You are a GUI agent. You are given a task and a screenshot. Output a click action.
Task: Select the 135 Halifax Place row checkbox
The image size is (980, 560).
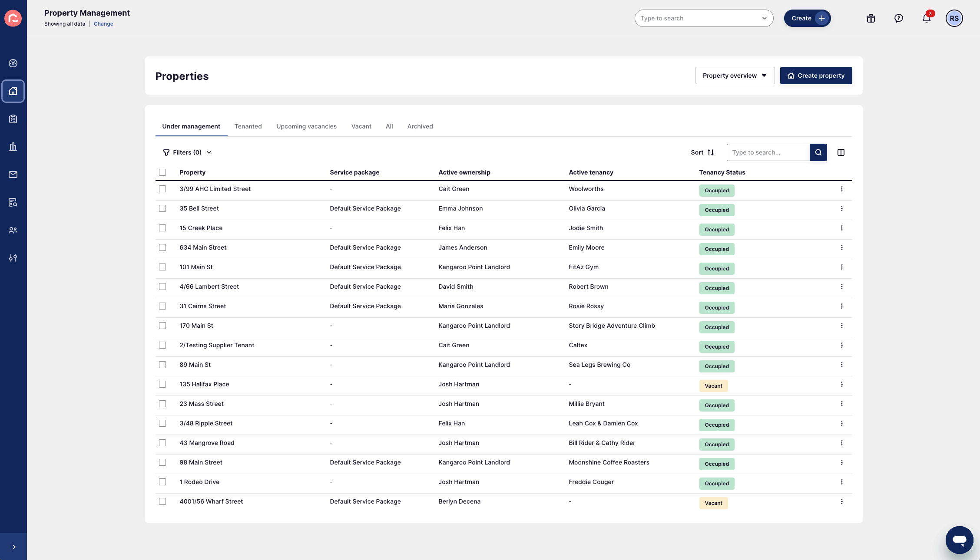(x=162, y=384)
